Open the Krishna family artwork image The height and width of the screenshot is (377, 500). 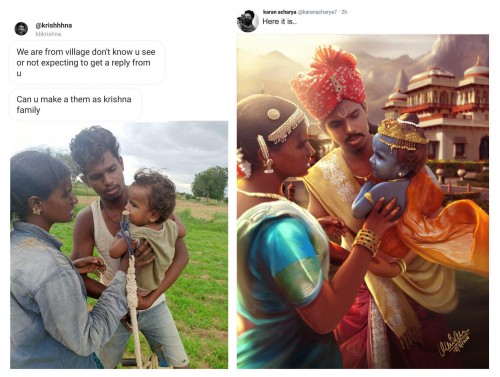pos(363,201)
